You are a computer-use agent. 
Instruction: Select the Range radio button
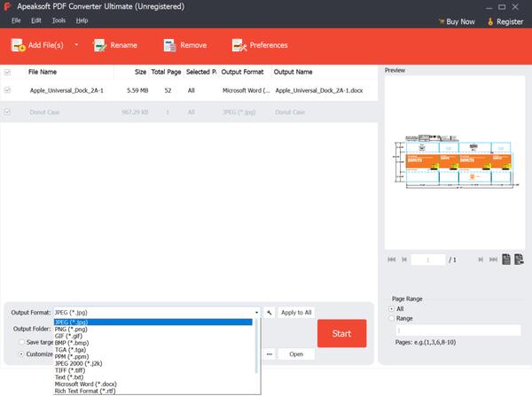(x=393, y=318)
